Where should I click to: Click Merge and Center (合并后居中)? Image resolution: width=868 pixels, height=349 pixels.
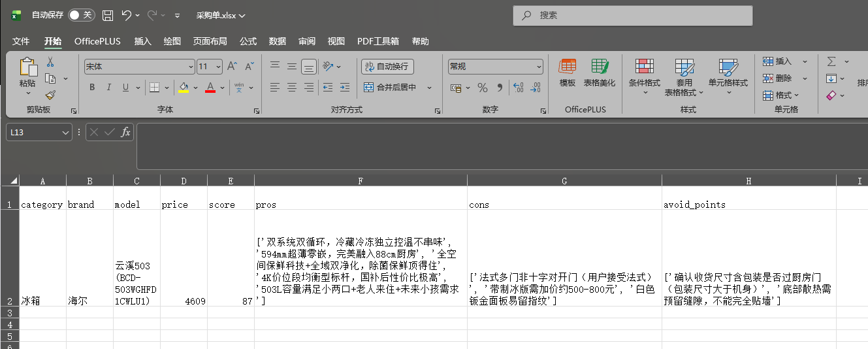tap(391, 87)
